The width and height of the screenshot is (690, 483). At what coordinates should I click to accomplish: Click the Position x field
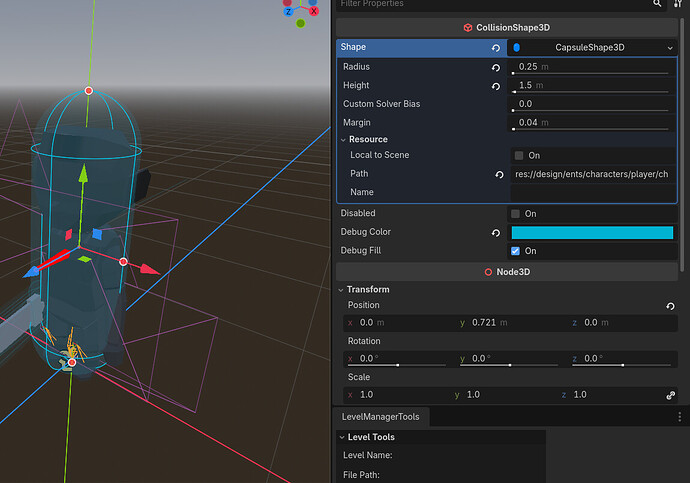(x=399, y=323)
